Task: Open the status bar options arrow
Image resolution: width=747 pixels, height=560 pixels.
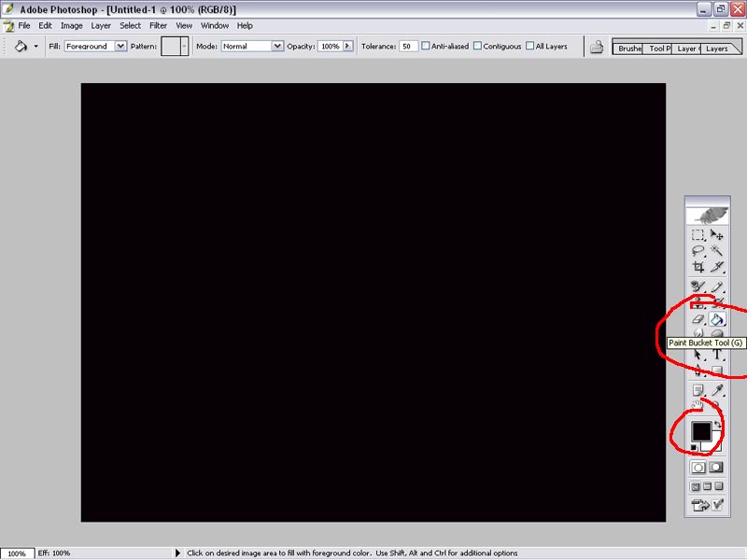Action: 177,553
